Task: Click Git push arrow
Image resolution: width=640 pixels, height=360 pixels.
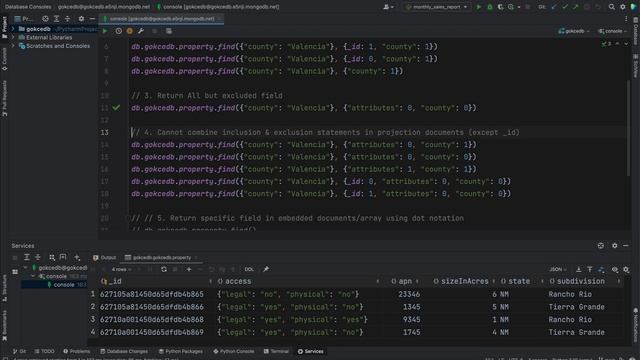Action: (x=576, y=7)
